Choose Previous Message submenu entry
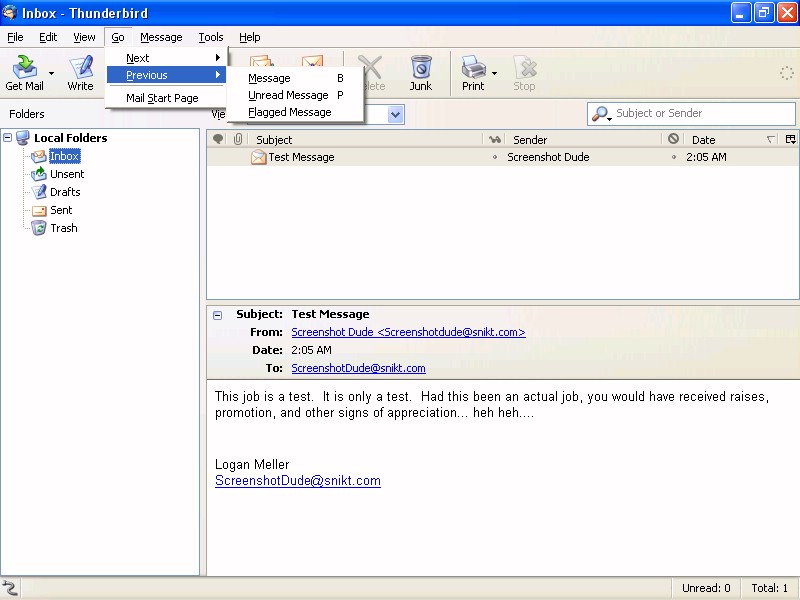The width and height of the screenshot is (800, 600). 295,78
